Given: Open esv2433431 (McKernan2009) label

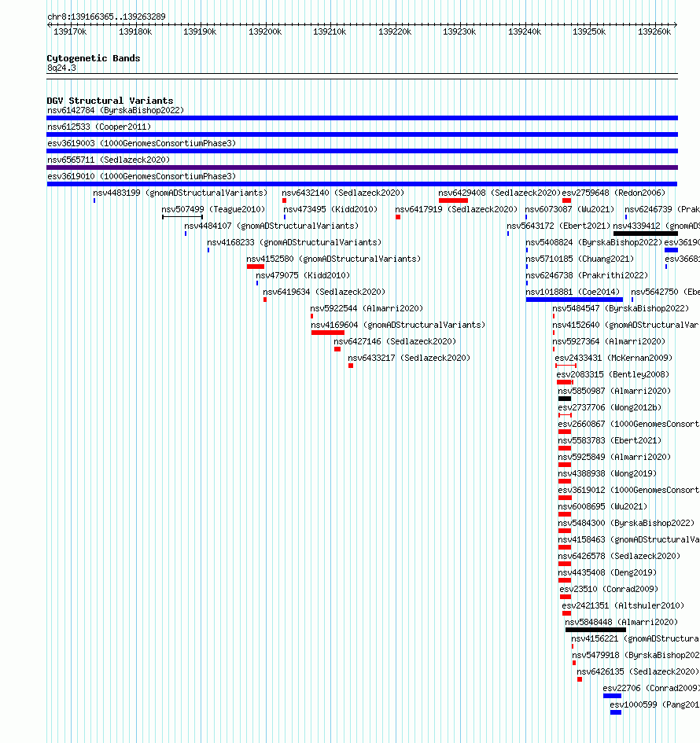Looking at the screenshot, I should click(613, 359).
